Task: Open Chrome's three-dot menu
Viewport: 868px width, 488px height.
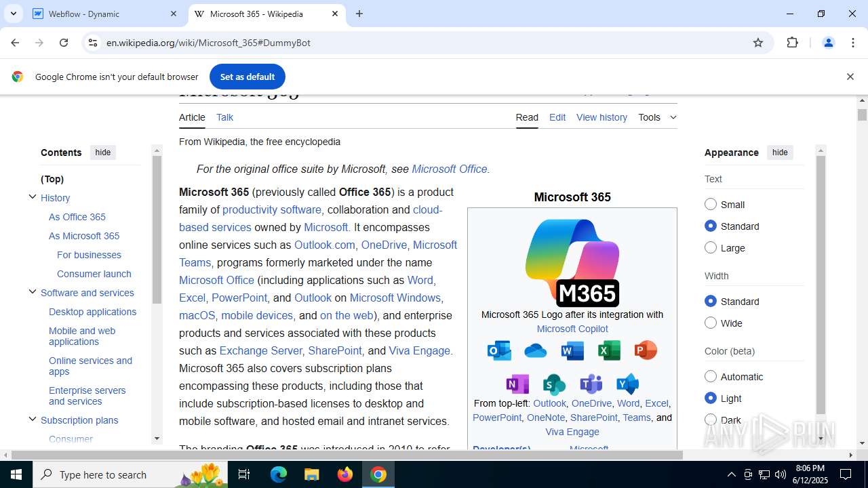Action: [853, 43]
